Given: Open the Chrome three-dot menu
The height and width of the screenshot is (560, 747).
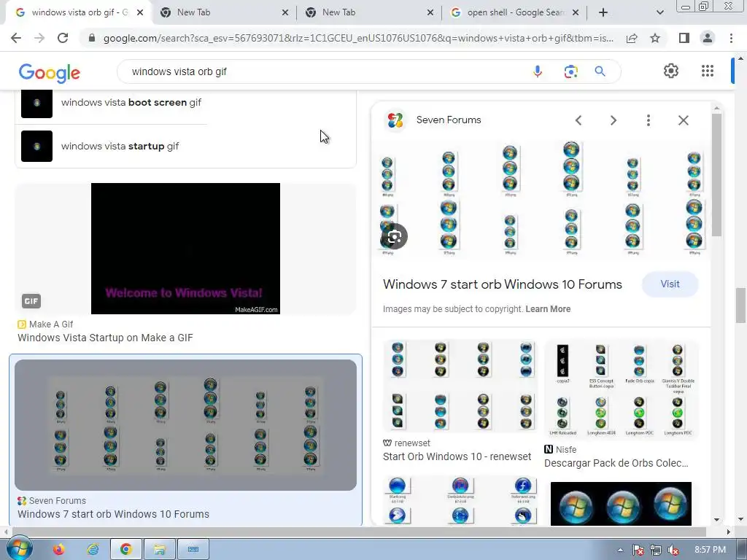Looking at the screenshot, I should coord(731,38).
